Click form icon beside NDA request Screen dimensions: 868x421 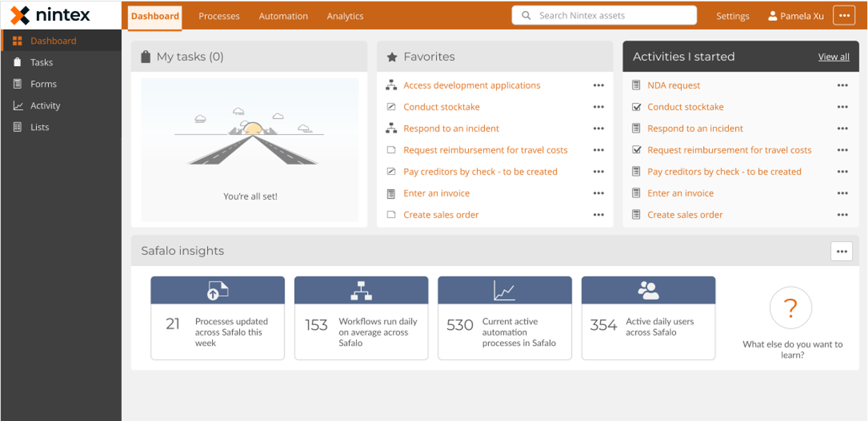[x=636, y=85]
